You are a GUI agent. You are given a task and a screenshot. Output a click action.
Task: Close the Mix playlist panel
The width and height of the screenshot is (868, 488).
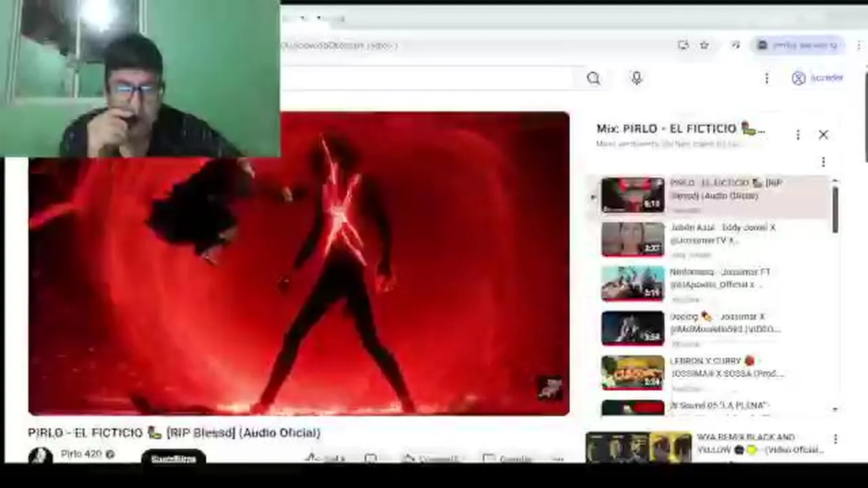(x=823, y=135)
